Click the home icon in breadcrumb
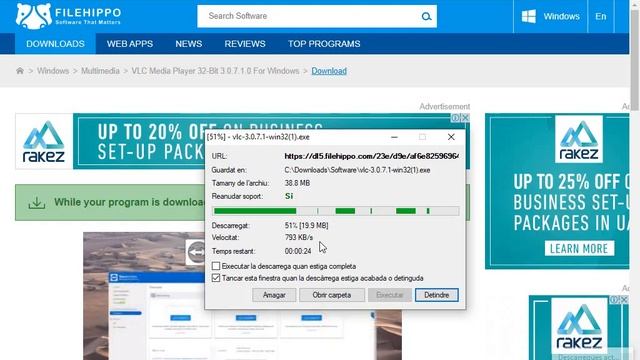The image size is (640, 360). pyautogui.click(x=20, y=71)
